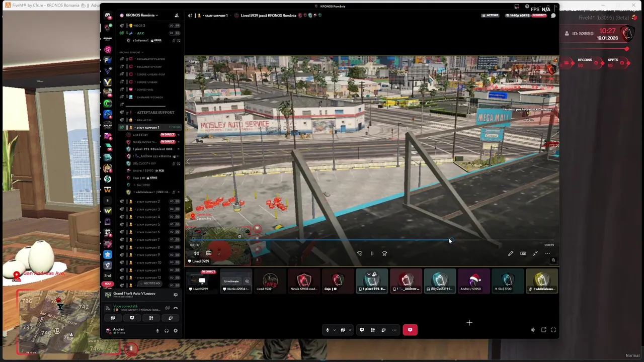Select Andrei / 53950 participant tile
Screen dimensions: 644x362
pyautogui.click(x=474, y=281)
